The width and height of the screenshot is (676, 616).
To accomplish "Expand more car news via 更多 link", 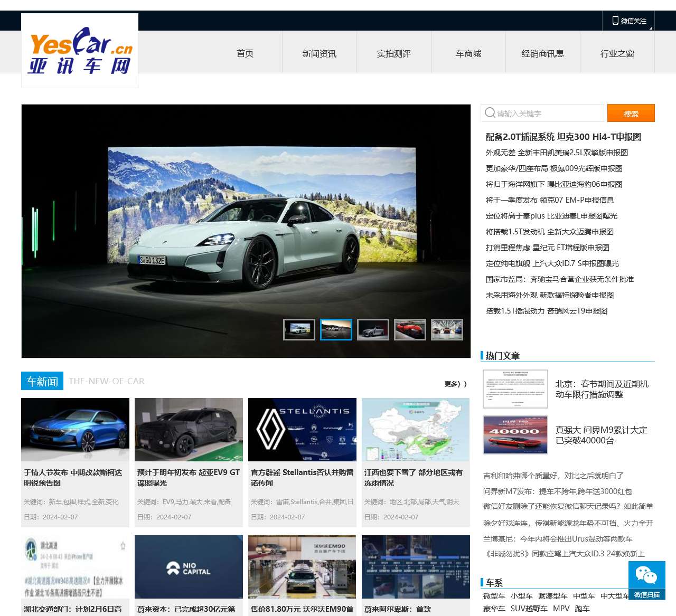I will tap(455, 384).
